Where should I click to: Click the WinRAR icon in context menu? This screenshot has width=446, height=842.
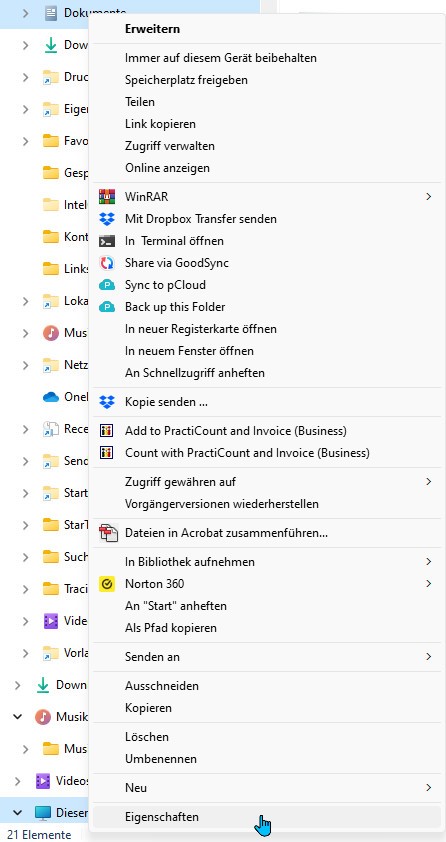107,197
